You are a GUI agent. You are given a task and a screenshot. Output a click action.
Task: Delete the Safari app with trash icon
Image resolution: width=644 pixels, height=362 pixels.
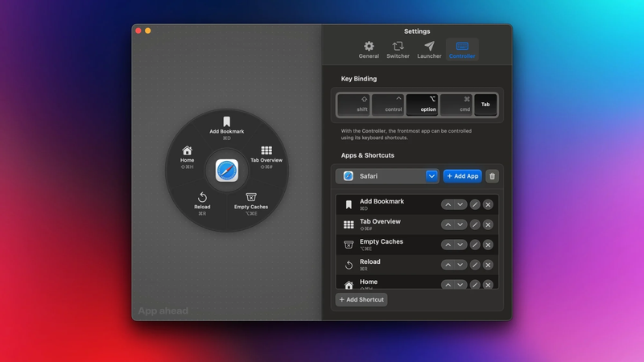[492, 176]
